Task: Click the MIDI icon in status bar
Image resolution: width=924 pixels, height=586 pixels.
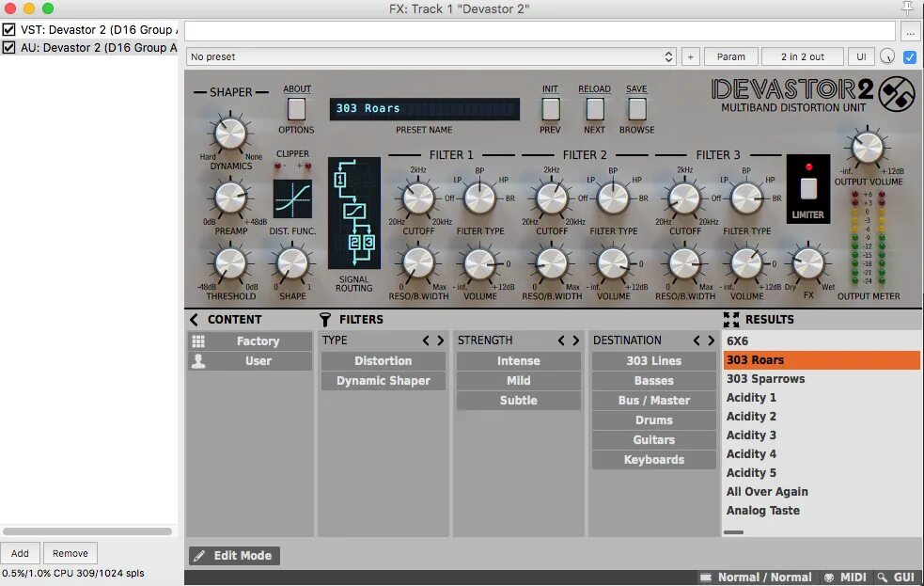Action: [828, 578]
